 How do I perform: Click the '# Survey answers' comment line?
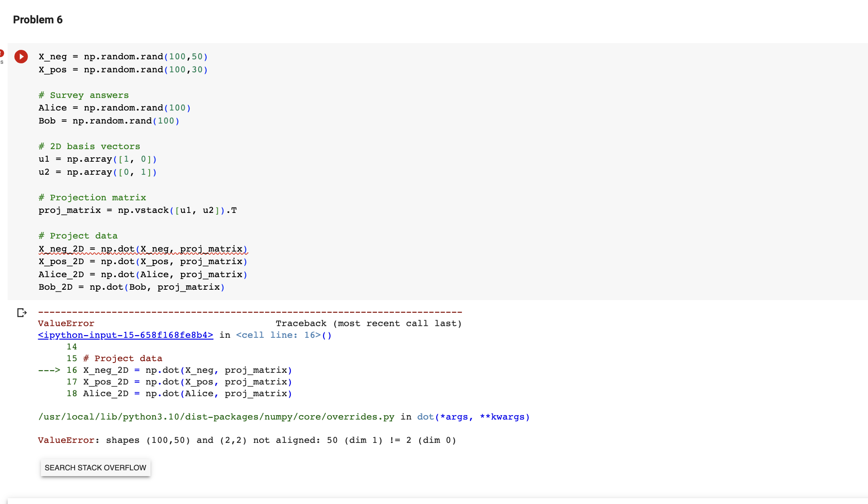pos(84,95)
